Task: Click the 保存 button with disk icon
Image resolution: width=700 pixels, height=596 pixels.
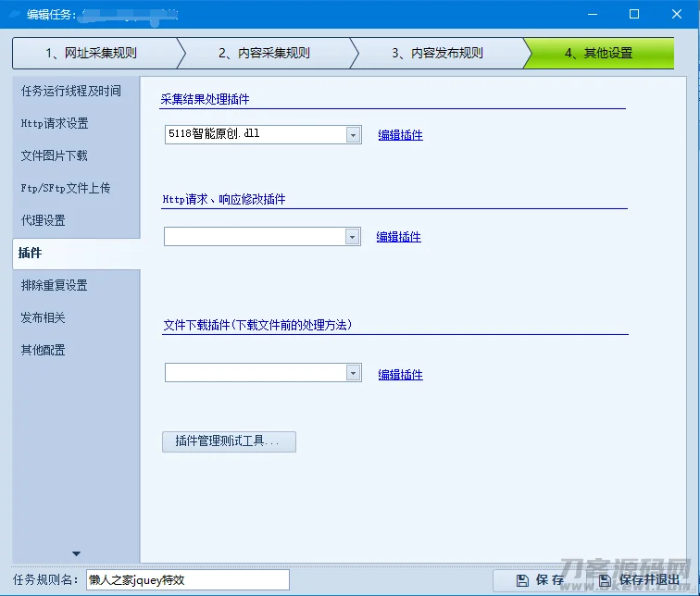Action: pos(541,580)
